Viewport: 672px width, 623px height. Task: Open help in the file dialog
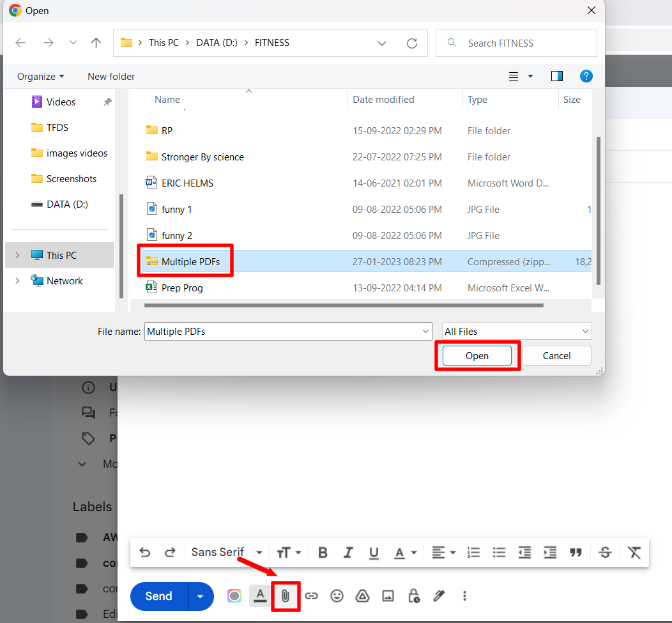tap(586, 76)
